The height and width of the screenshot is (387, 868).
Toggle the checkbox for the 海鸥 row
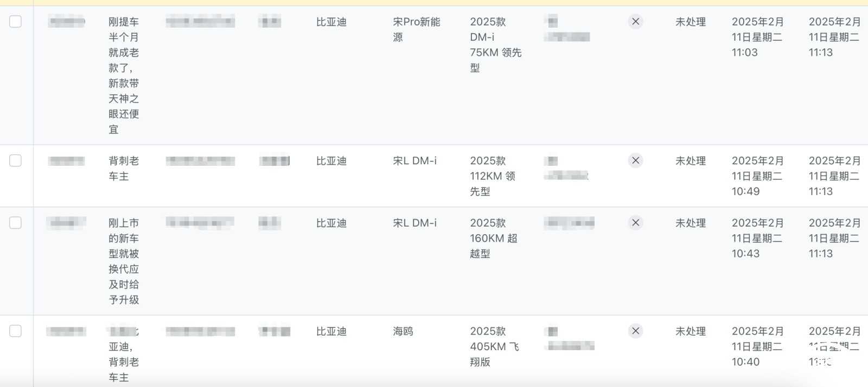coord(16,331)
